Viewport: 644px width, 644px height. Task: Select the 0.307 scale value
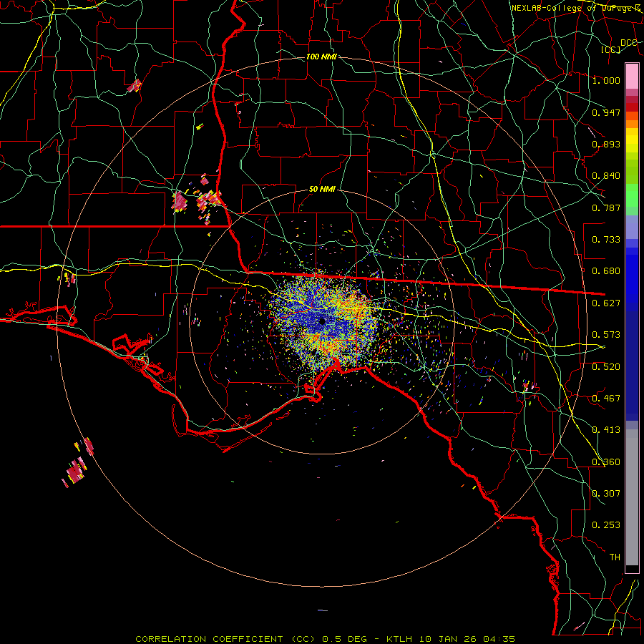pyautogui.click(x=606, y=494)
